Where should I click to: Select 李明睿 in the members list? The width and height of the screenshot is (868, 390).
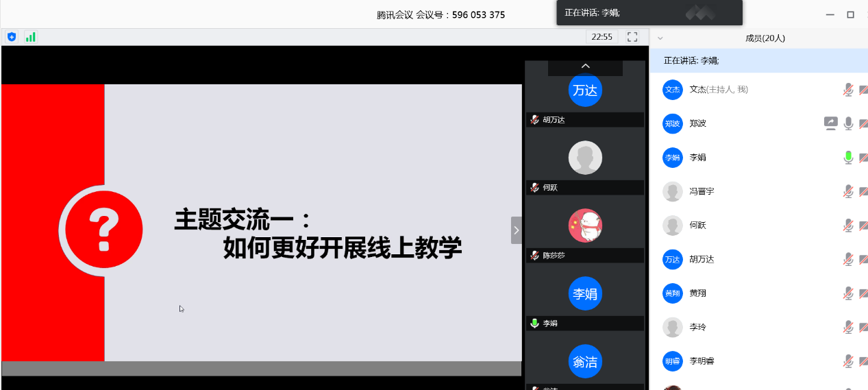pos(702,361)
